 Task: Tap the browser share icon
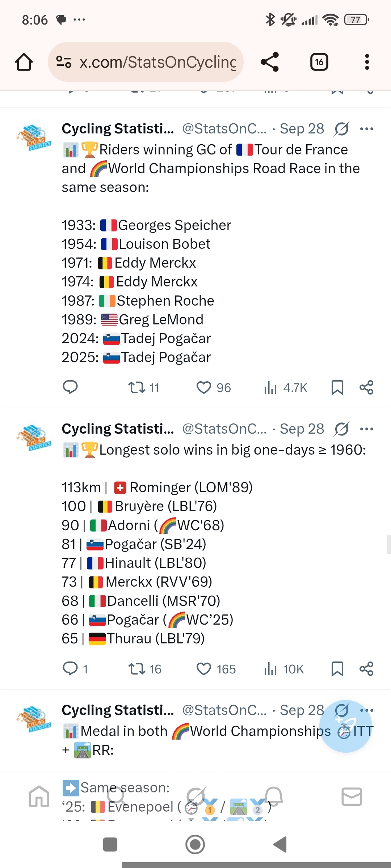270,62
